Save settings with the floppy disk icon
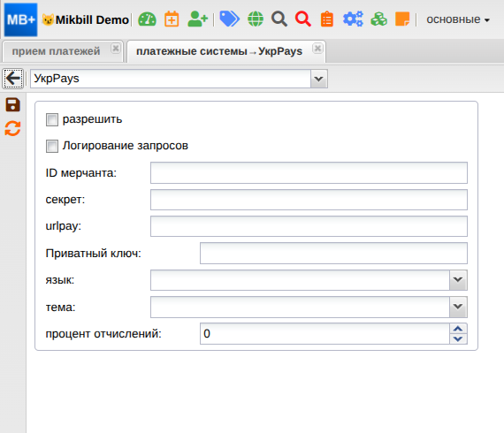Viewport: 504px width, 433px height. click(x=13, y=105)
